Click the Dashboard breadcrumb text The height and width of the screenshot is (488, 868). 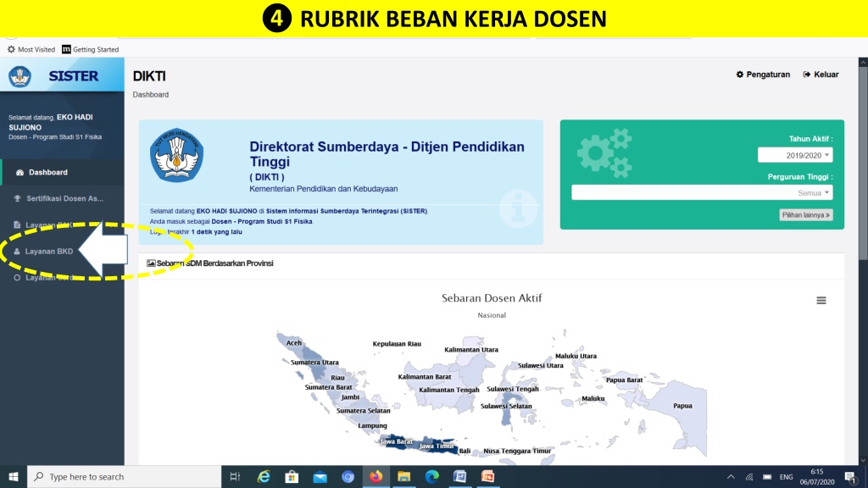[151, 95]
